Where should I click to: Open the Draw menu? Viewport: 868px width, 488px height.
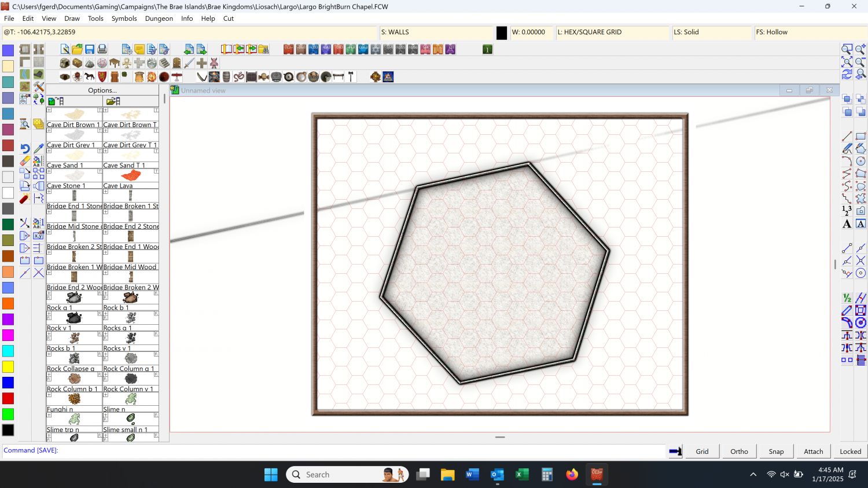[x=72, y=19]
